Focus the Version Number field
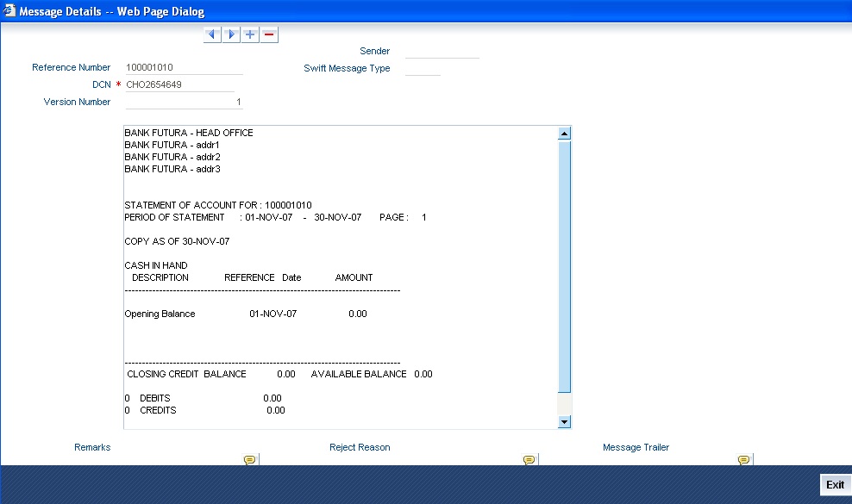Screen dimensions: 852x504 click(185, 103)
